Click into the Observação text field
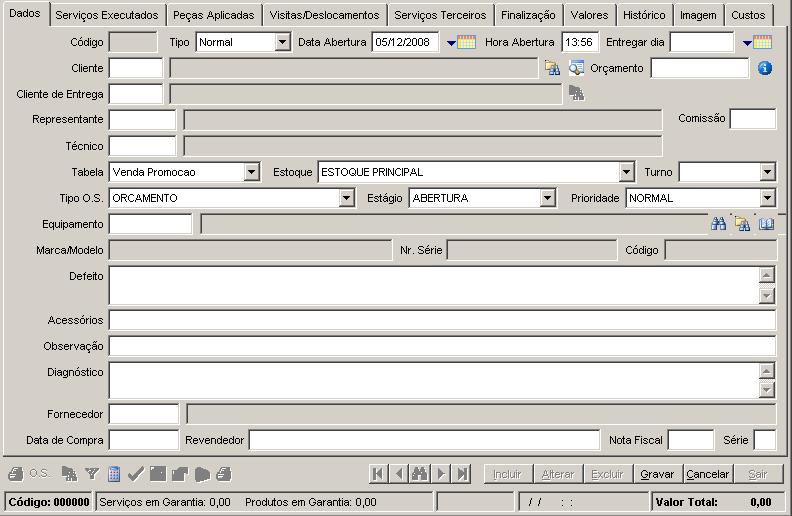The height and width of the screenshot is (516, 792). [442, 346]
